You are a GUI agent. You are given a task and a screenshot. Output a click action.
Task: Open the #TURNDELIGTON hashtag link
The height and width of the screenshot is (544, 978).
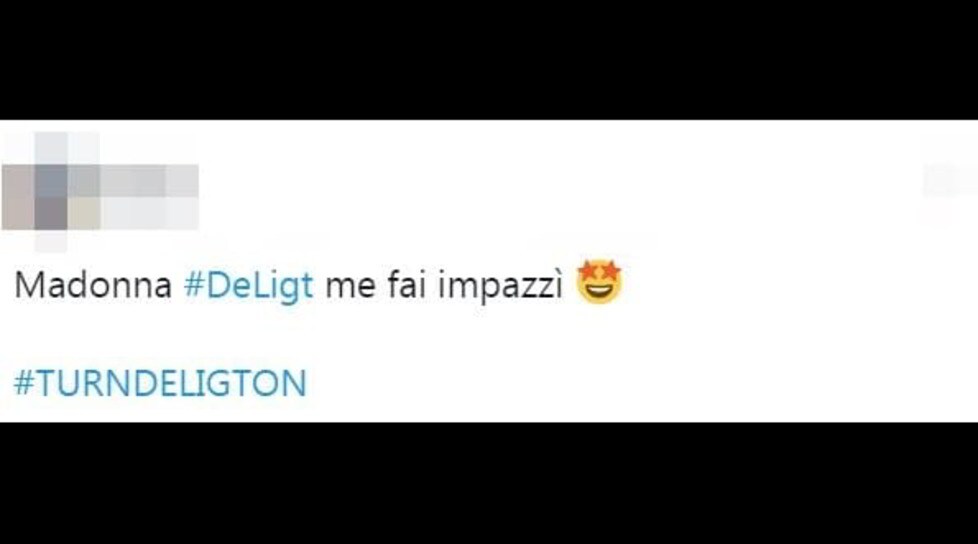coord(160,382)
